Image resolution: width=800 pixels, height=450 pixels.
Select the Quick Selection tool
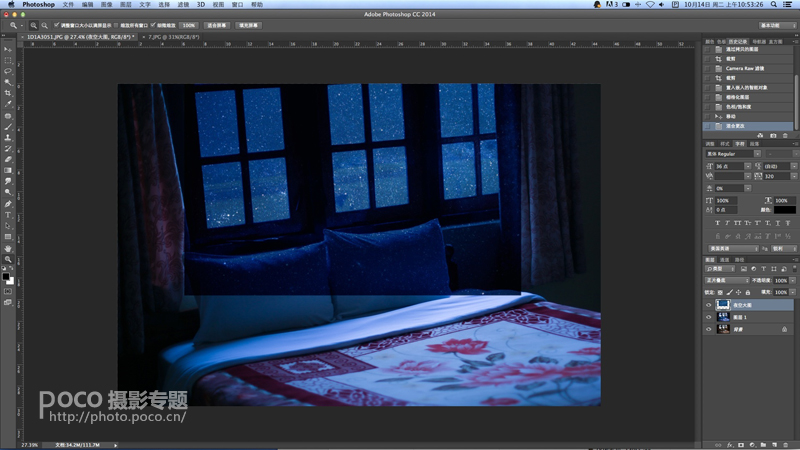pos(8,82)
